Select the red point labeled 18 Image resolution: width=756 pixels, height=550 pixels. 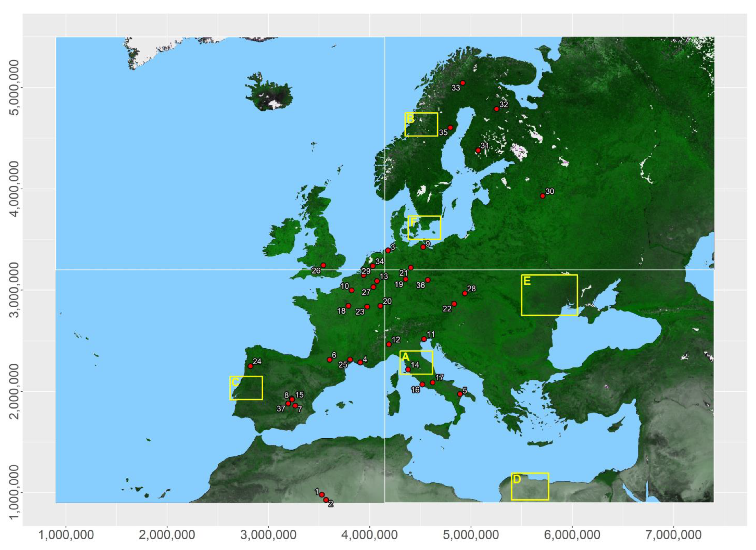tap(348, 306)
